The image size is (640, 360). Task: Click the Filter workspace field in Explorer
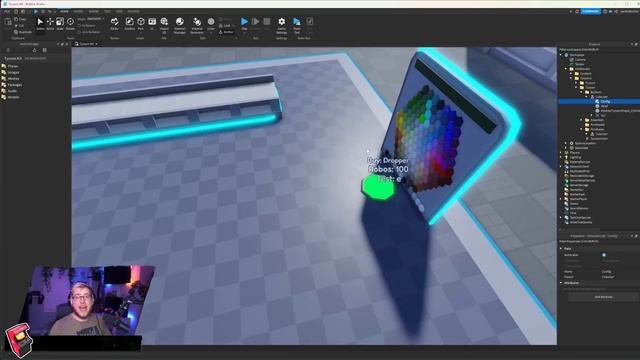(599, 49)
